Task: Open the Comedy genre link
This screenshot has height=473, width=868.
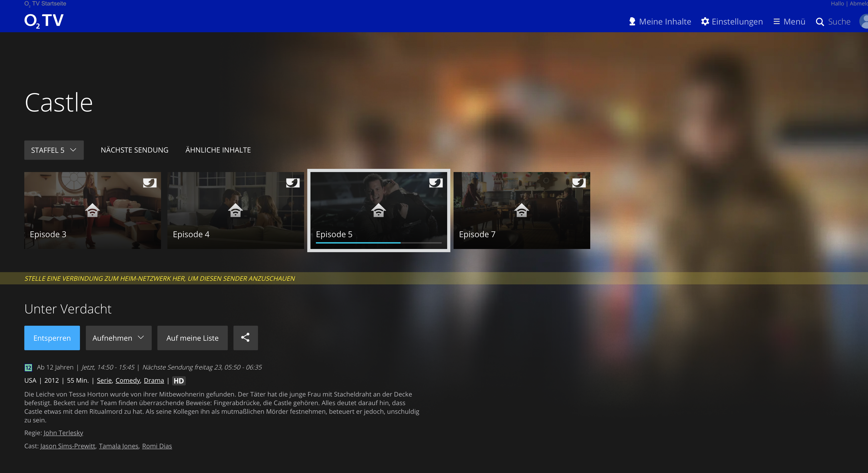Action: [x=128, y=380]
